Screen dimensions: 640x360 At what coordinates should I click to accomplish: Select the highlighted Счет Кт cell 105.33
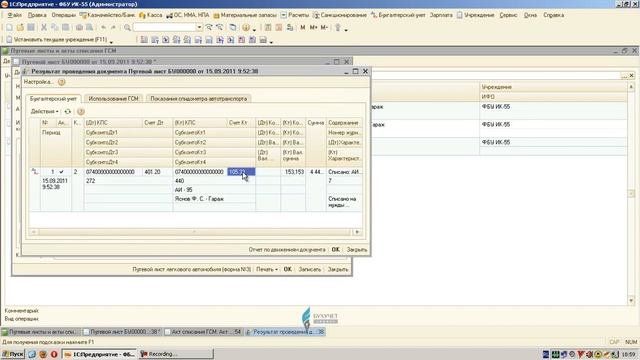click(x=241, y=172)
